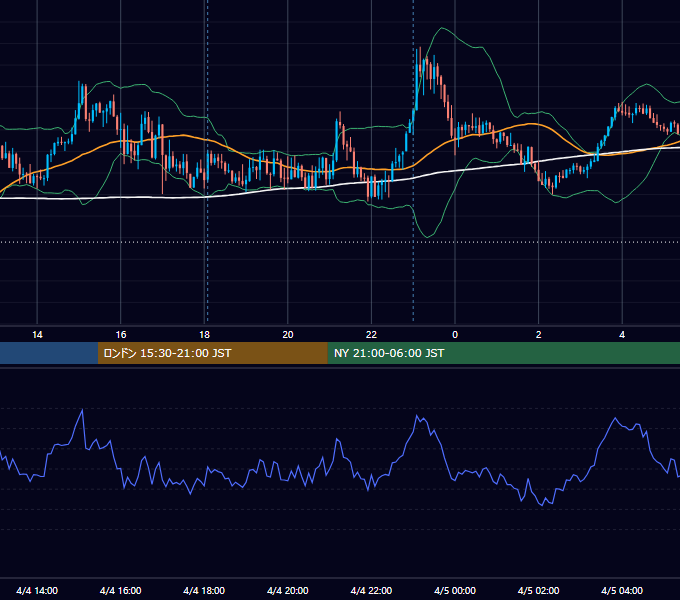This screenshot has width=680, height=600.
Task: Click the highest candlestick spike near 23:00
Action: coord(420,61)
